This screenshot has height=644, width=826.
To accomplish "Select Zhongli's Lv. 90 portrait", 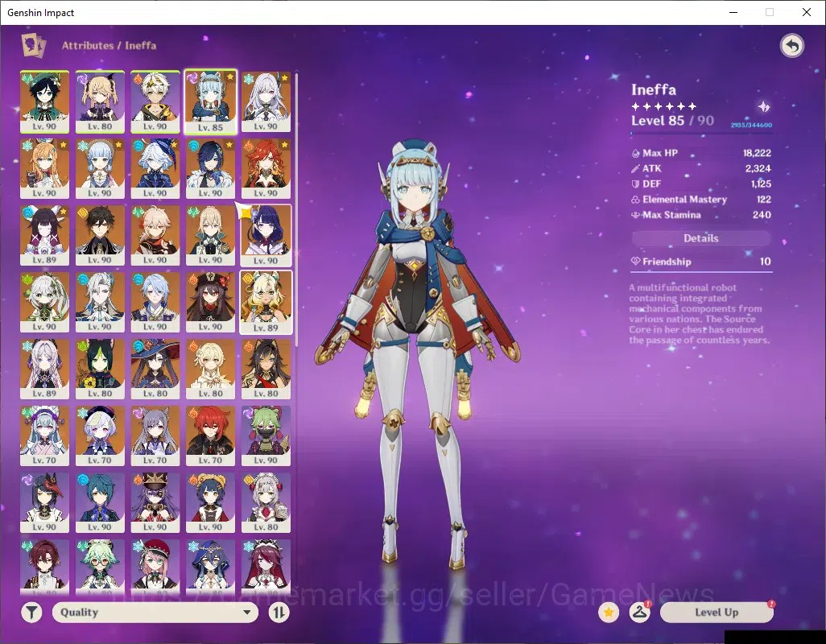I will [x=100, y=235].
